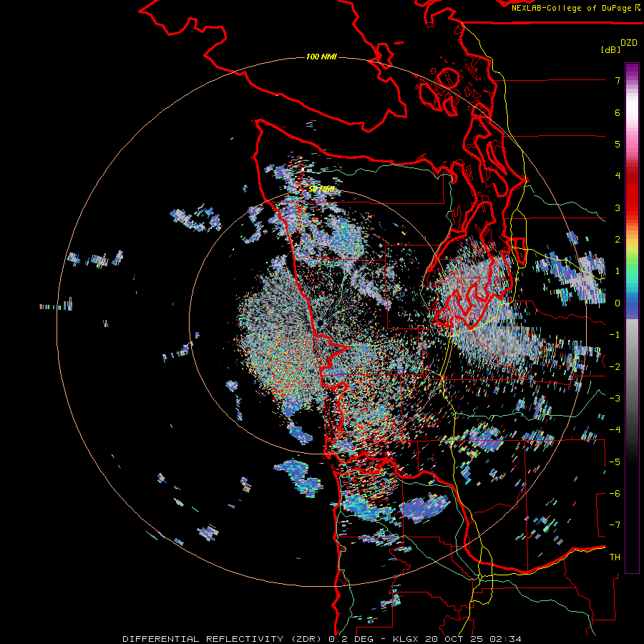Click the legend value 2

(x=618, y=240)
